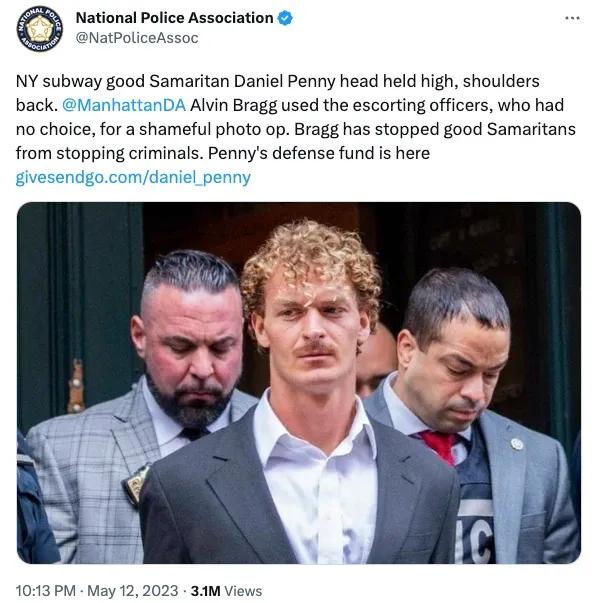
Task: Open the attached photo in full view
Action: coord(299,383)
